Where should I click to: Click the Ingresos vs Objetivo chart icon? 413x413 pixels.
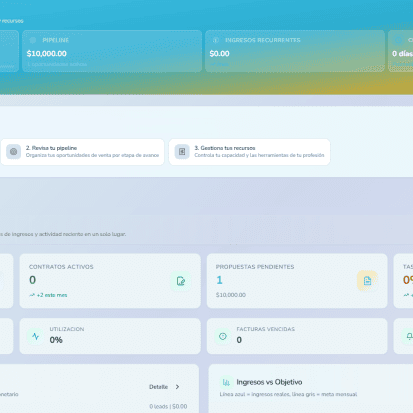pyautogui.click(x=226, y=382)
